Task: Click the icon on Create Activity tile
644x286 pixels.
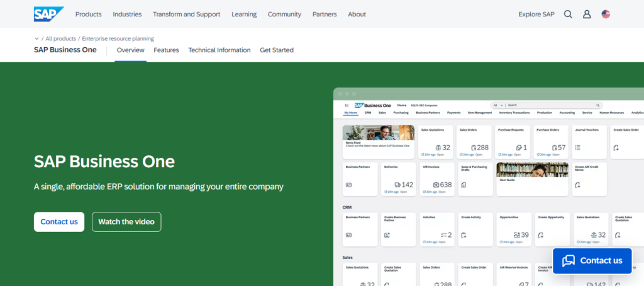Action: [x=464, y=235]
